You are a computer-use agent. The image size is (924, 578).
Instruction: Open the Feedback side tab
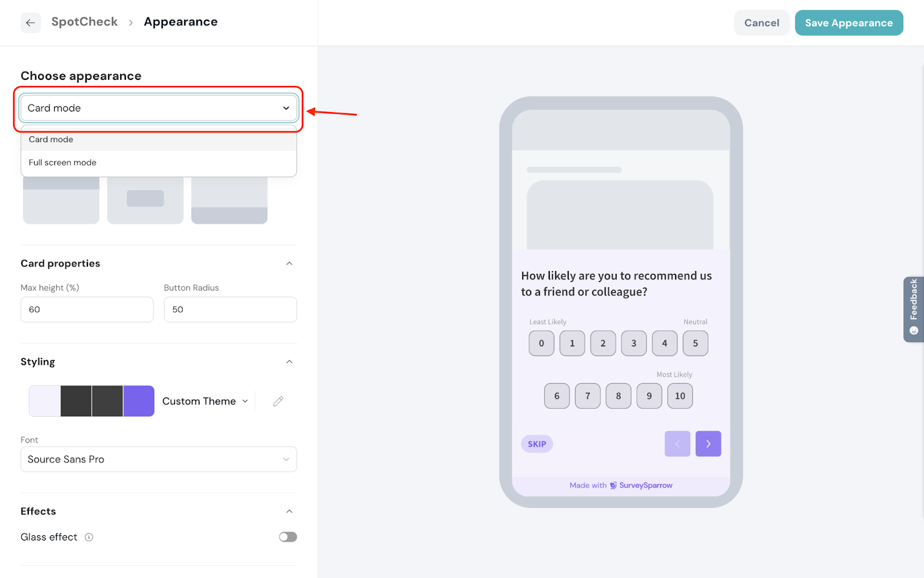pos(913,309)
